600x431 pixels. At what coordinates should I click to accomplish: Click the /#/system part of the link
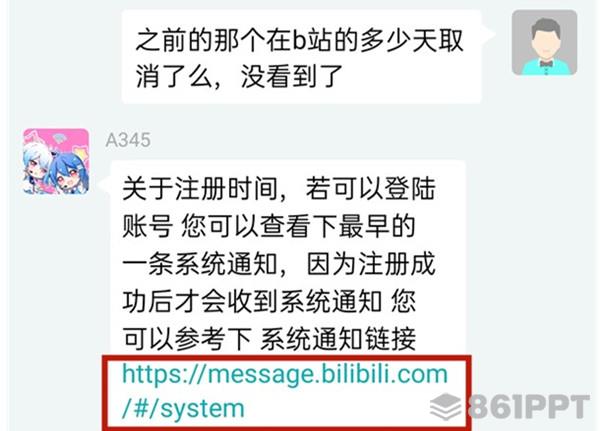(183, 408)
